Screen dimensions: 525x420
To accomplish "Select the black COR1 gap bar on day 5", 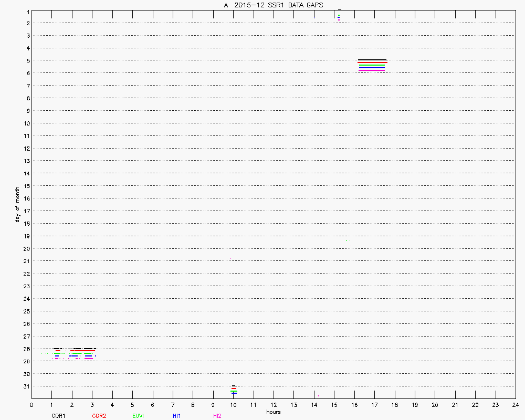I will click(x=372, y=60).
